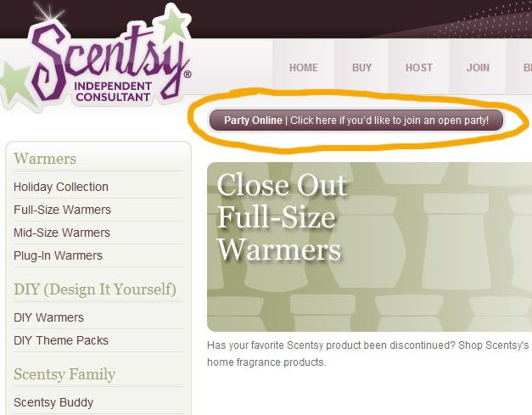Click the green star on the logo's left
Viewport: 532px width, 415px height.
point(15,85)
